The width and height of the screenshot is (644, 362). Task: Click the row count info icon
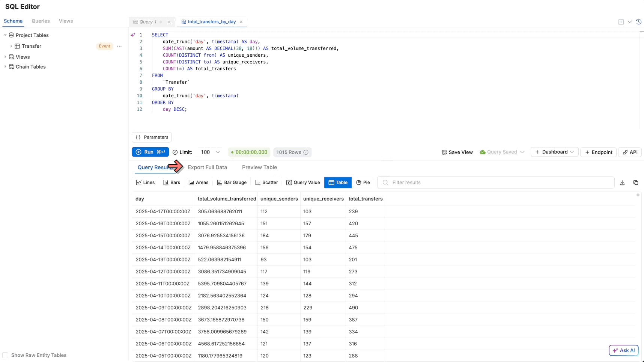tap(306, 152)
